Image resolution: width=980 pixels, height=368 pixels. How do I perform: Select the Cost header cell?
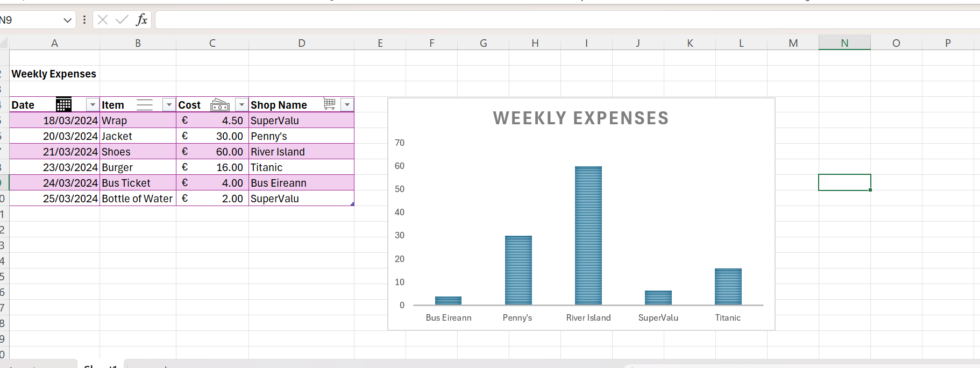(x=212, y=105)
